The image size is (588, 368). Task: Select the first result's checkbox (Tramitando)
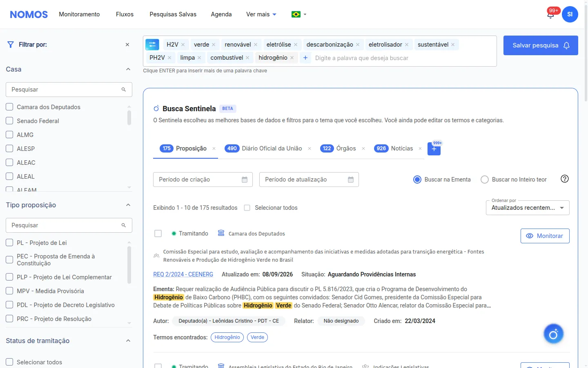tap(158, 233)
